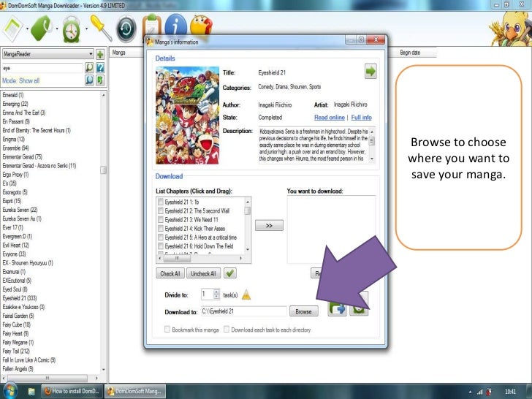Viewport: 532px width, 399px height.
Task: Check Eyeshield 21 1: 1b chapter
Action: (161, 202)
